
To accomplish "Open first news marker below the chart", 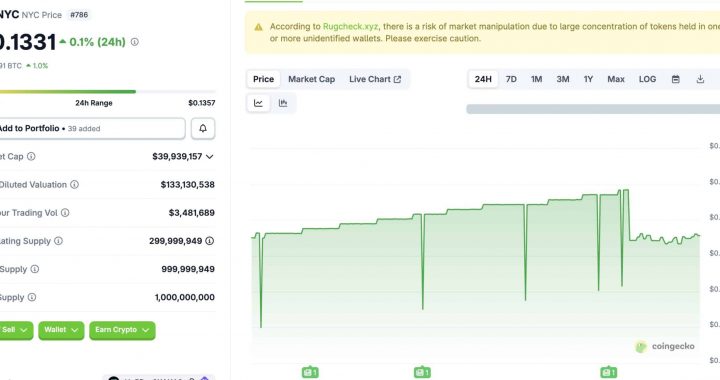I will pos(310,372).
